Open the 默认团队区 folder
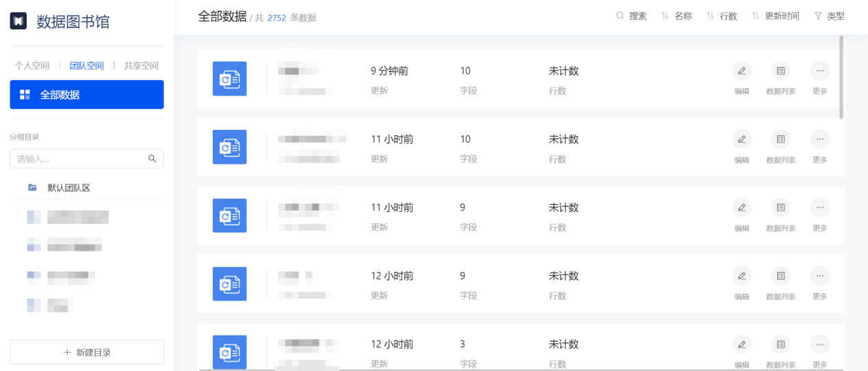Screen dimensions: 868x371 pyautogui.click(x=68, y=187)
